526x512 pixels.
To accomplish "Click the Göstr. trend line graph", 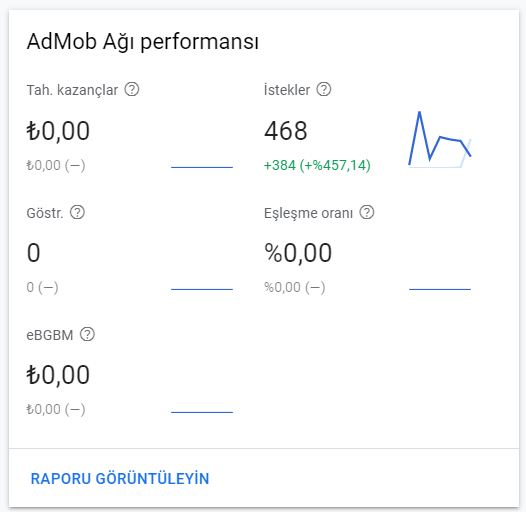I will click(x=202, y=289).
